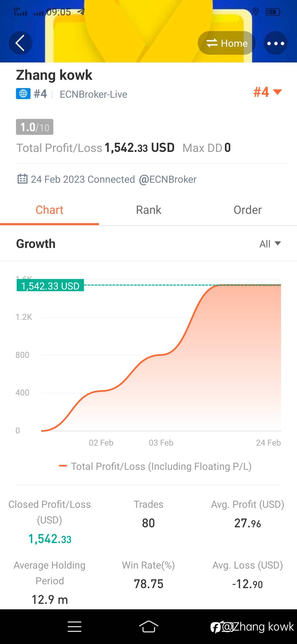Tap the 24 Feb point on chart axis
The width and height of the screenshot is (297, 644).
coord(268,443)
